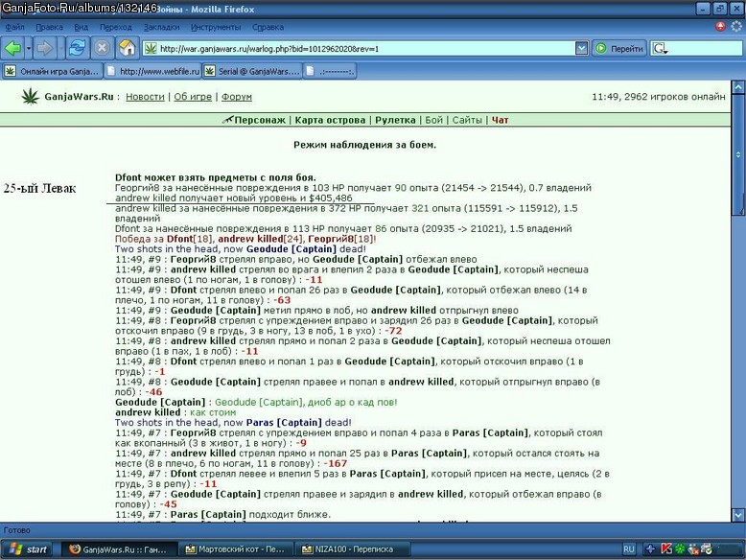Viewport: 746px width, 560px height.
Task: Switch to the Serial @ GanjaWars tab
Action: tap(252, 71)
